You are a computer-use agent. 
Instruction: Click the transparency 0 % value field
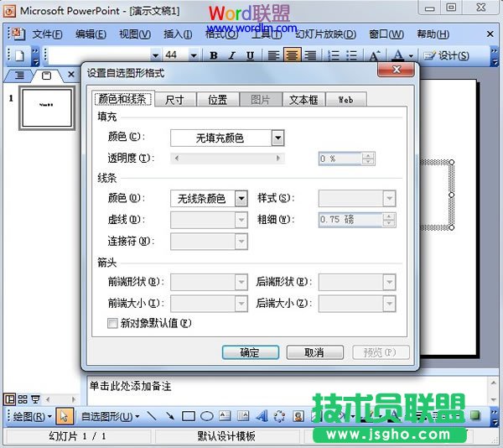click(340, 159)
